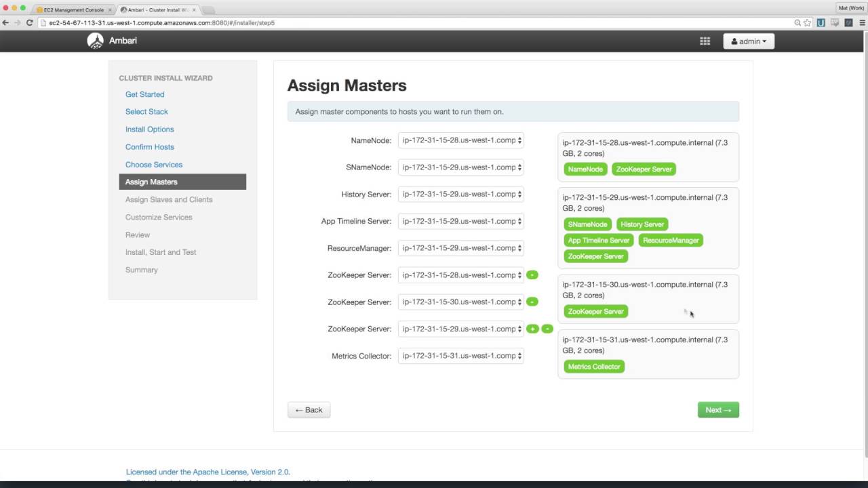
Task: Open the ZooKeeper Server dropdown set to 15-29
Action: coord(461,329)
